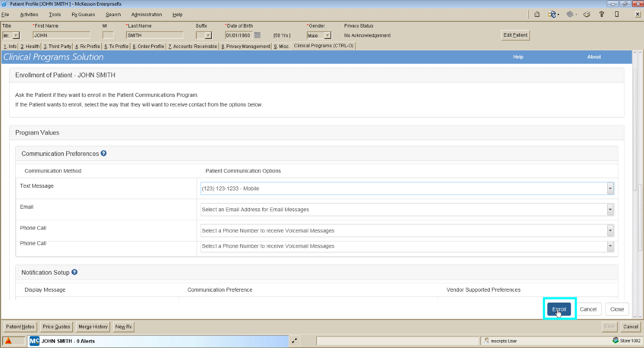Screen dimensions: 644x348
Task: Click the Home house icon in toolbar
Action: (537, 14)
